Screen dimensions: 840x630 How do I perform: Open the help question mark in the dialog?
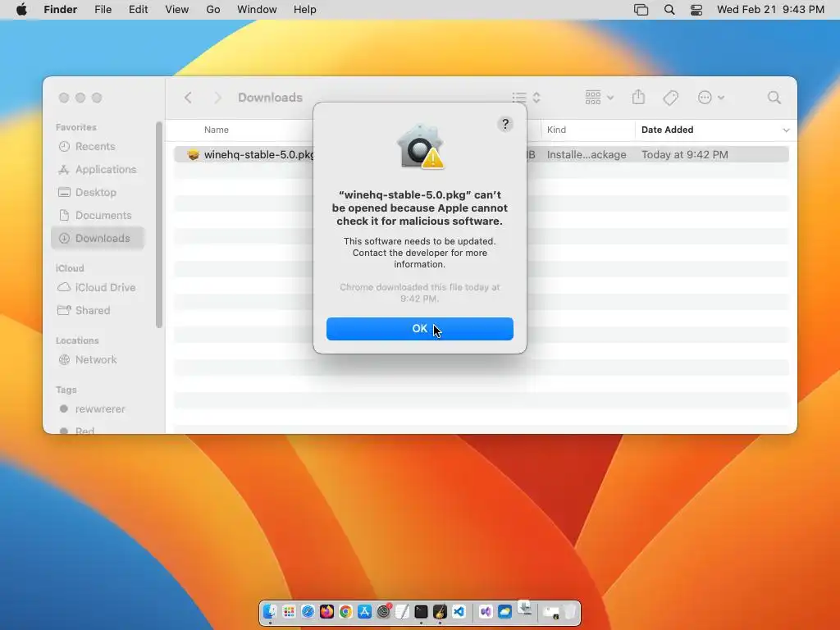pos(504,125)
